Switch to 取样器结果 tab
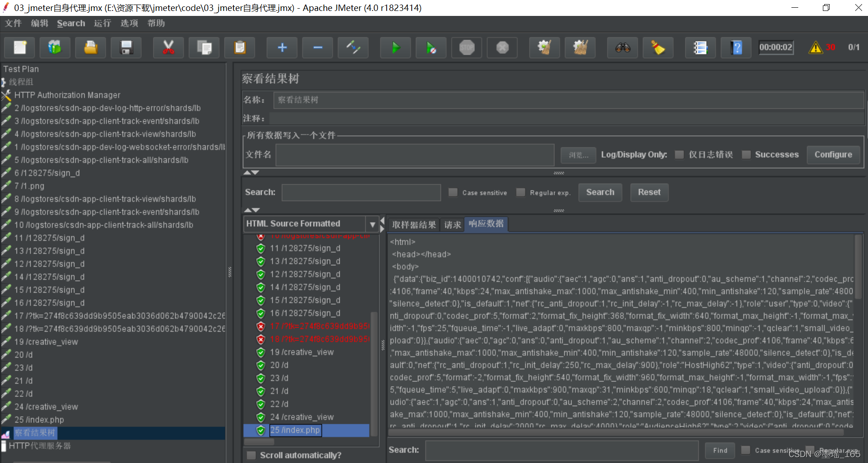Viewport: 868px width, 463px height. coord(413,225)
